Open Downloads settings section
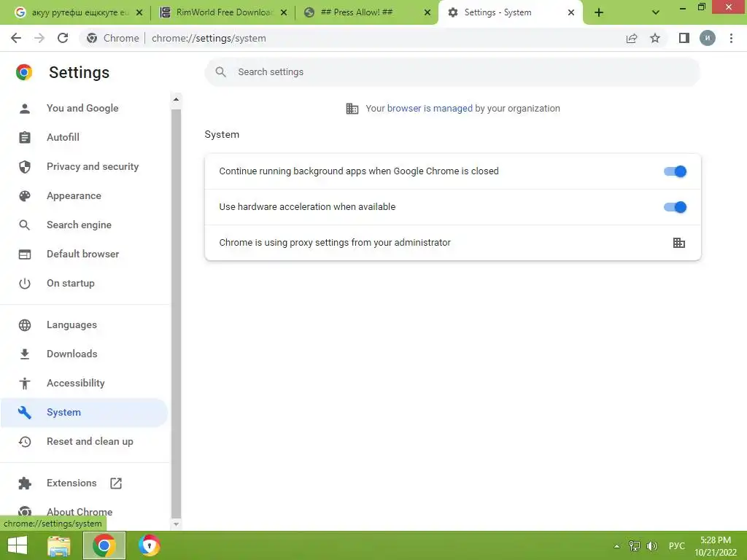The height and width of the screenshot is (560, 747). (72, 354)
